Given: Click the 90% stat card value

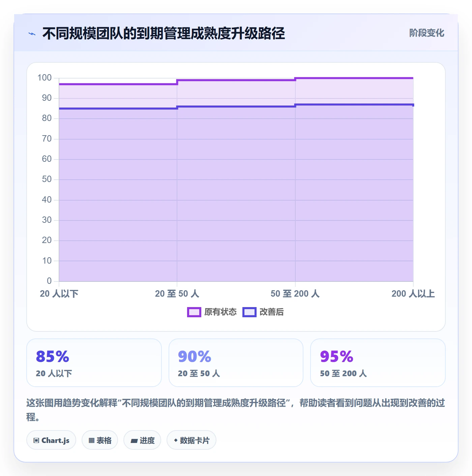Looking at the screenshot, I should click(195, 357).
